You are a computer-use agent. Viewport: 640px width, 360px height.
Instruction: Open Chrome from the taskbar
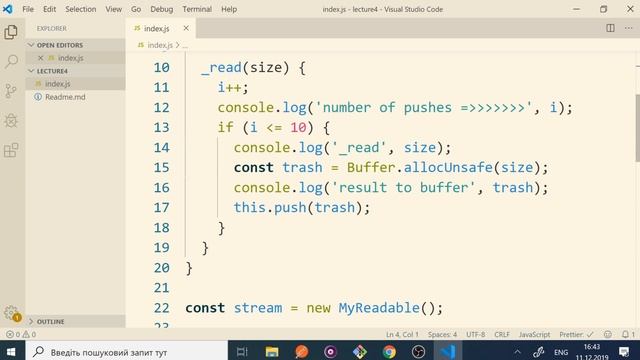click(x=389, y=351)
